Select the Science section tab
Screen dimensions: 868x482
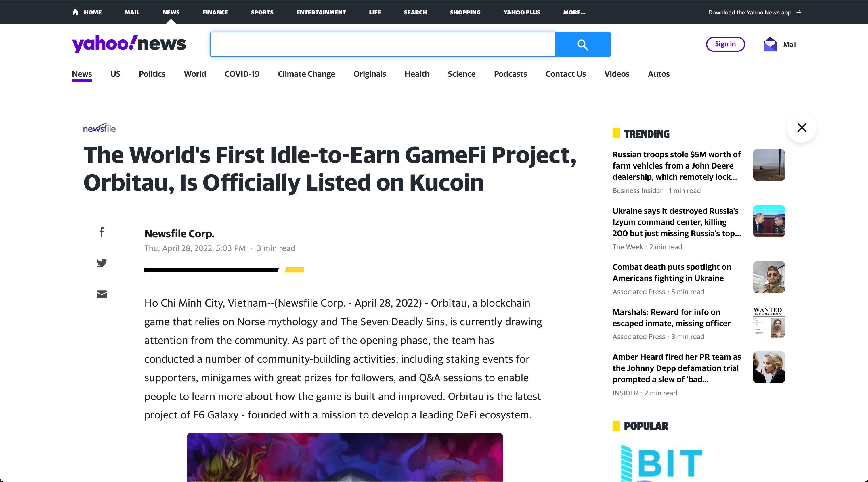click(x=462, y=74)
